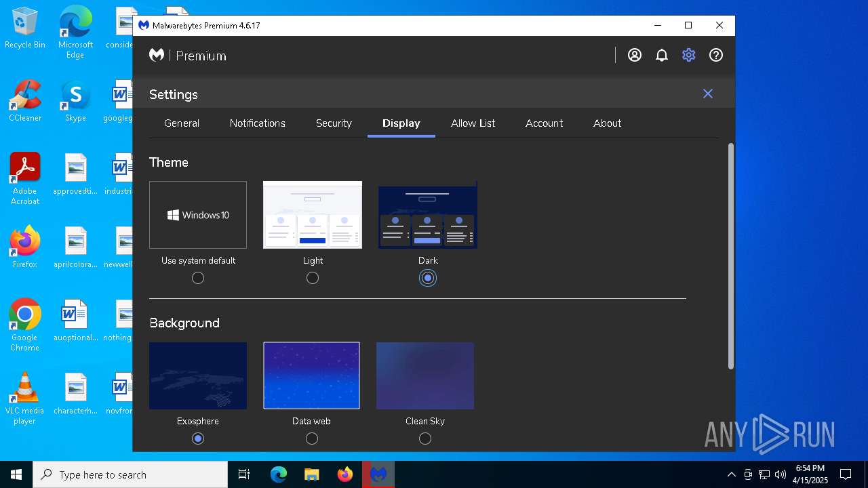Choose Clean Sky background radio button
Screen dimensions: 868x488
pos(425,439)
